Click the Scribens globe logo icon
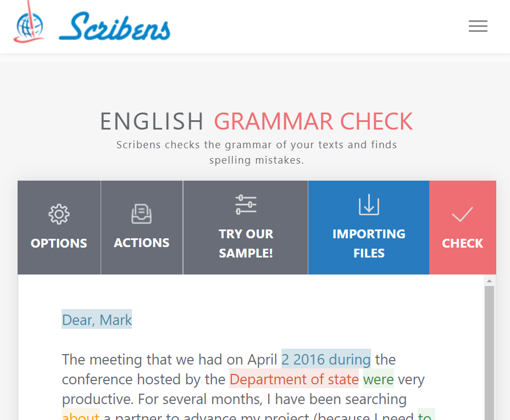 (30, 25)
